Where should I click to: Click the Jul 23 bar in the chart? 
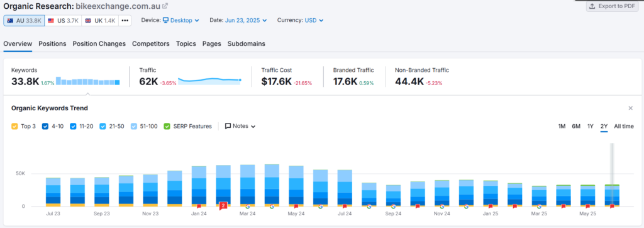point(53,192)
